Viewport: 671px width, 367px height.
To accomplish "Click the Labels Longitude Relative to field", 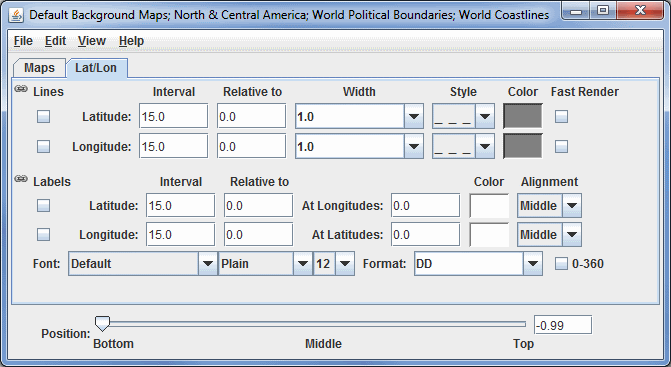I will coord(258,234).
